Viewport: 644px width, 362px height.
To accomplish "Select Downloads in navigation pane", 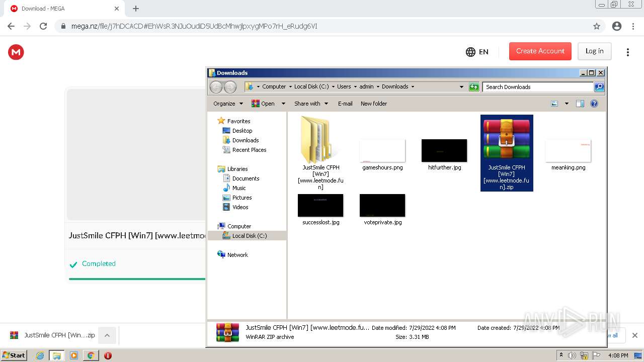I will point(246,140).
